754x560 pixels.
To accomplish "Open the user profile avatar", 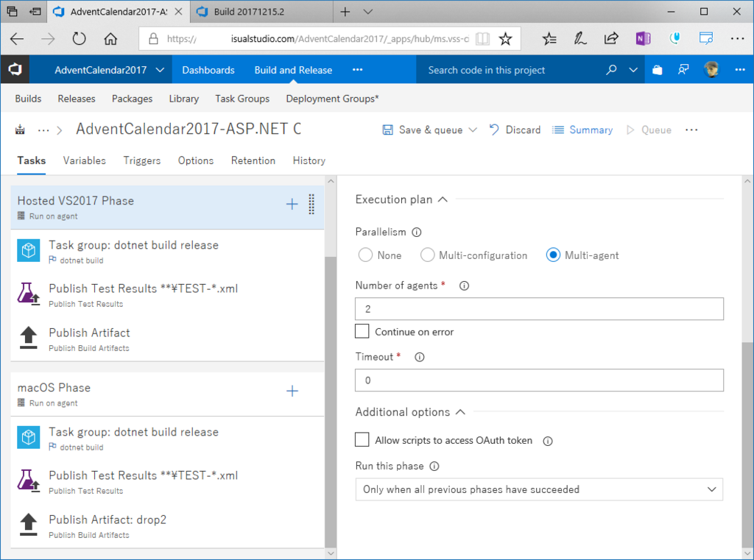I will coord(711,70).
